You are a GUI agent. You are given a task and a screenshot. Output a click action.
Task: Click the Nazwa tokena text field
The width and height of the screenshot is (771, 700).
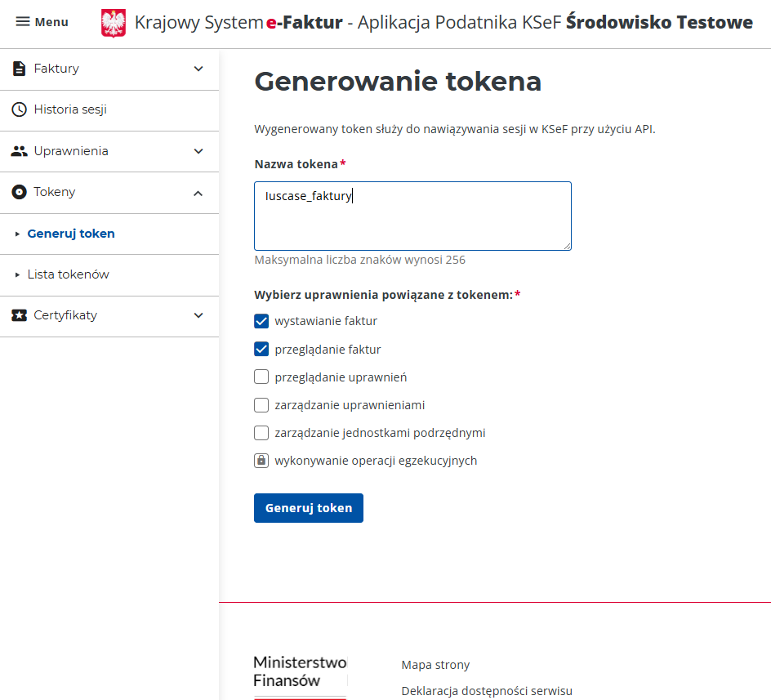(412, 216)
